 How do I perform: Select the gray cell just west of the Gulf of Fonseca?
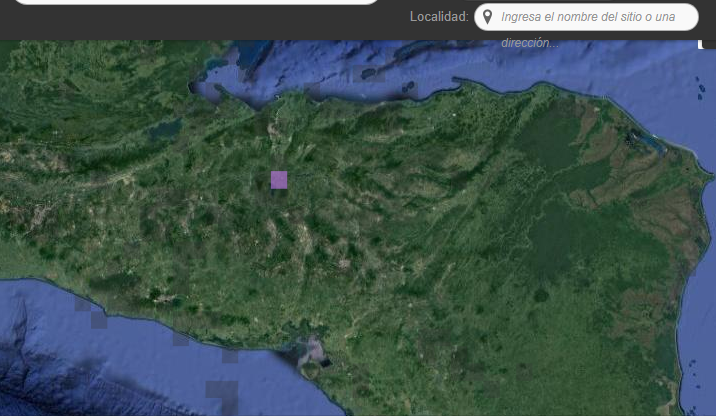(x=230, y=356)
